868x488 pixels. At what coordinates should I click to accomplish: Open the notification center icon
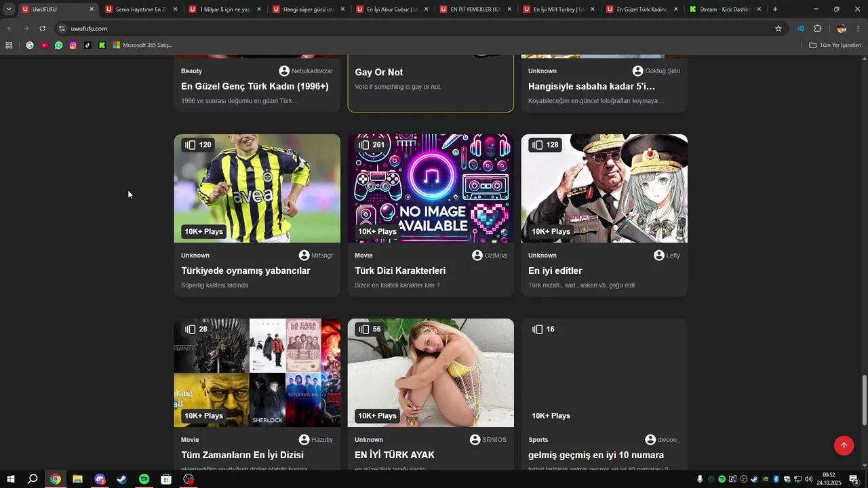coord(854,479)
